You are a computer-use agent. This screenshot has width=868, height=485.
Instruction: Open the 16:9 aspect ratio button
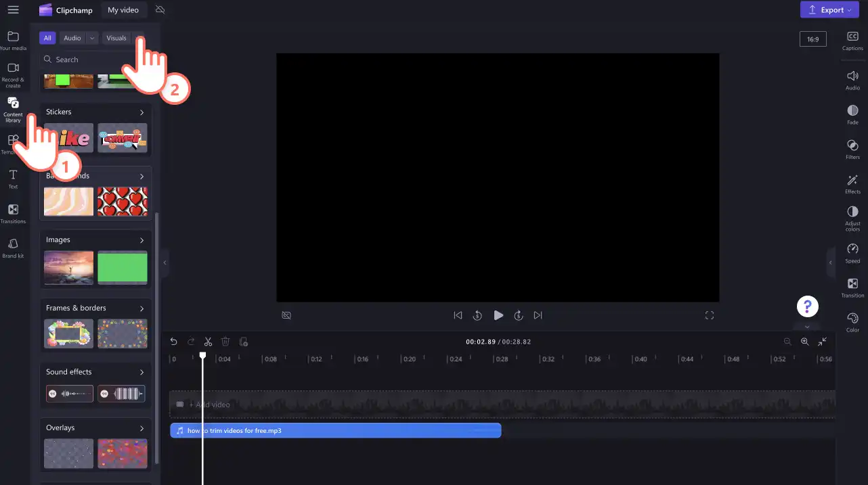click(x=812, y=39)
